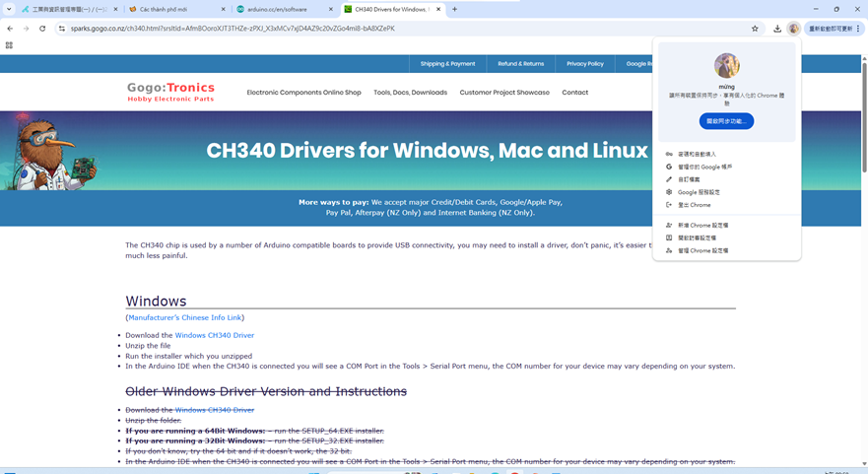Click the URL address bar field
The width and height of the screenshot is (868, 474).
coord(394,29)
